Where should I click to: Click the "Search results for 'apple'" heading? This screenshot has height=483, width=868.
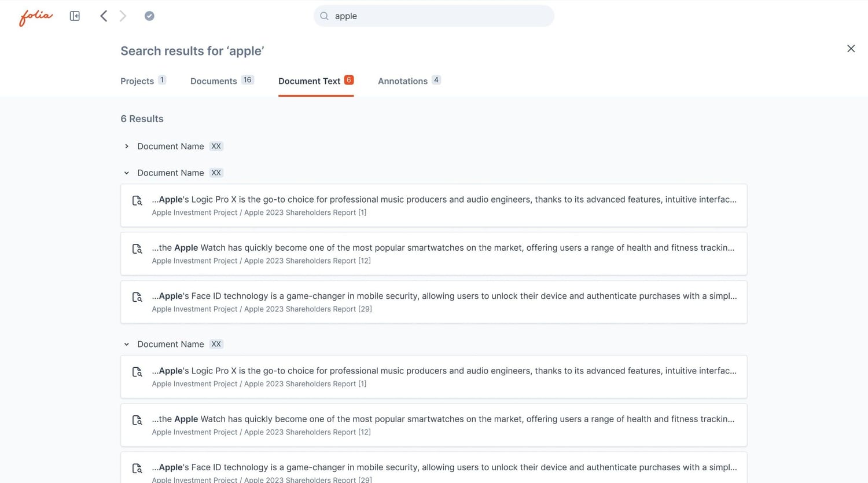point(192,51)
